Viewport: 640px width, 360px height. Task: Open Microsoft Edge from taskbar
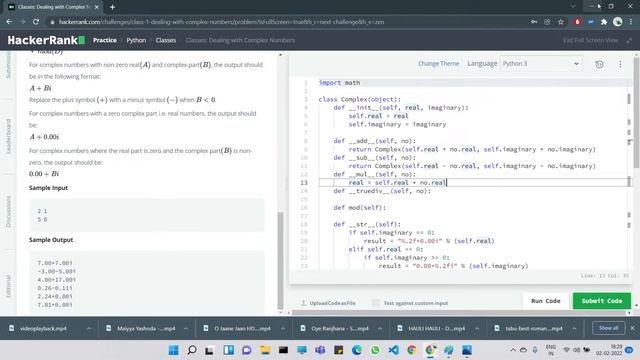coord(357,350)
